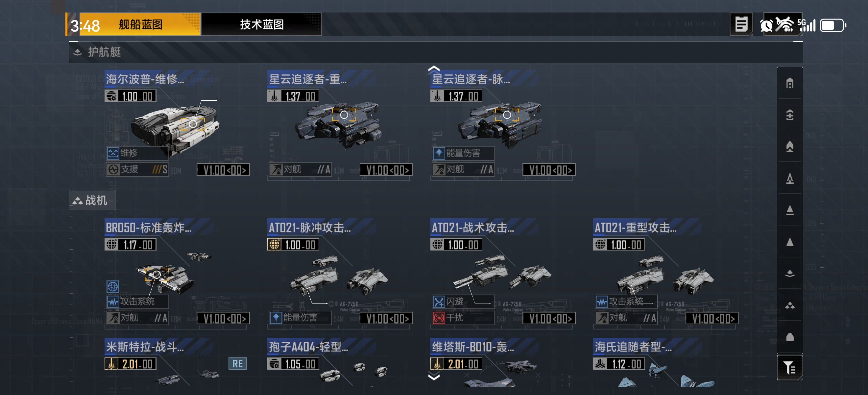The width and height of the screenshot is (868, 395).
Task: Switch to the 技术蓝图 tab
Action: click(261, 24)
